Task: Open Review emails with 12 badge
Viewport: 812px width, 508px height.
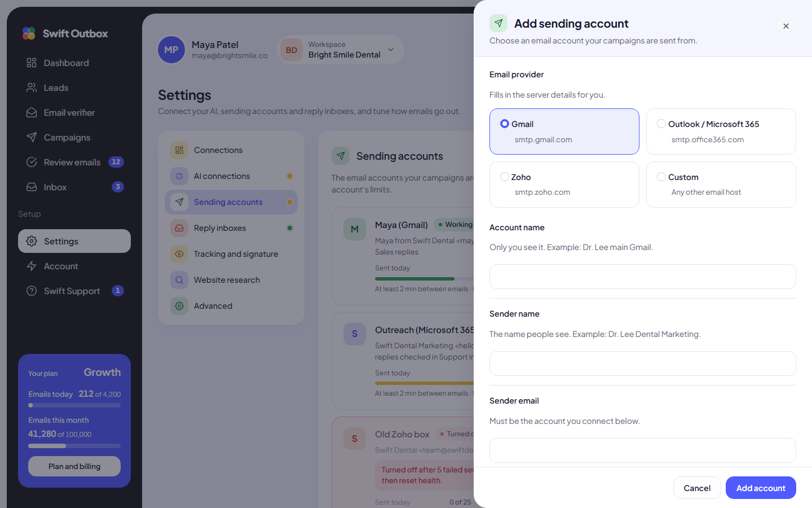Action: click(x=74, y=162)
